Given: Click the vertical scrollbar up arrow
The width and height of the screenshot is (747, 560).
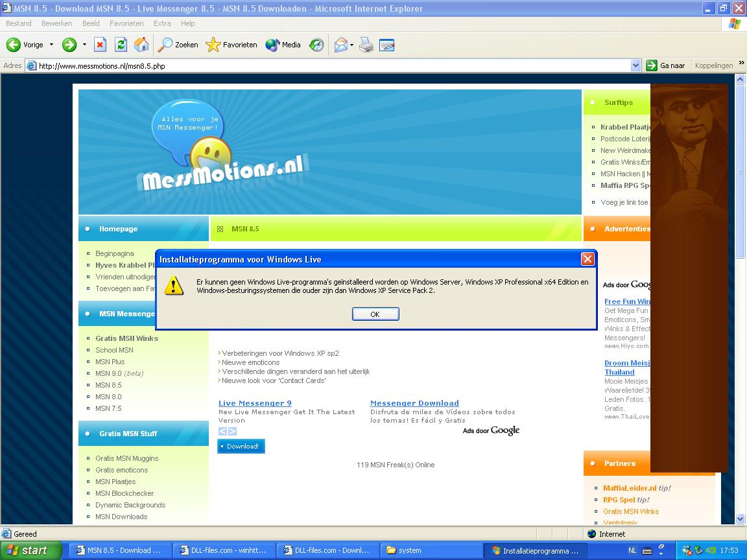Looking at the screenshot, I should (741, 80).
